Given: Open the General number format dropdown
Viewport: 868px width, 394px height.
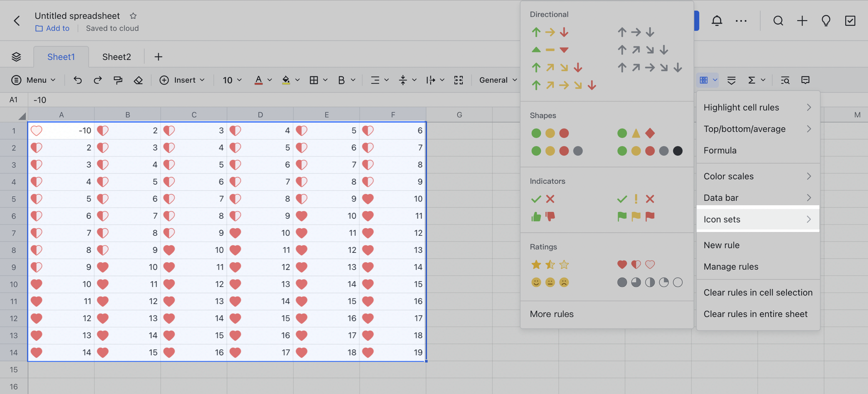Looking at the screenshot, I should click(x=497, y=80).
